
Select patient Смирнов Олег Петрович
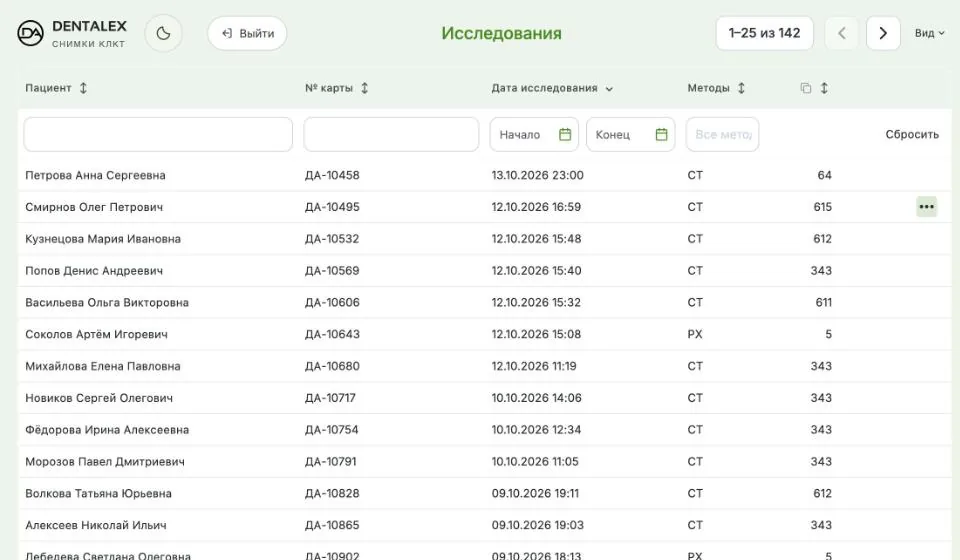[x=94, y=207]
